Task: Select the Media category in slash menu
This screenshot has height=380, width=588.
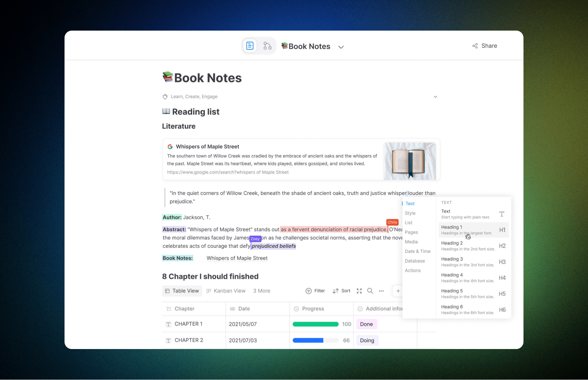Action: [x=411, y=242]
